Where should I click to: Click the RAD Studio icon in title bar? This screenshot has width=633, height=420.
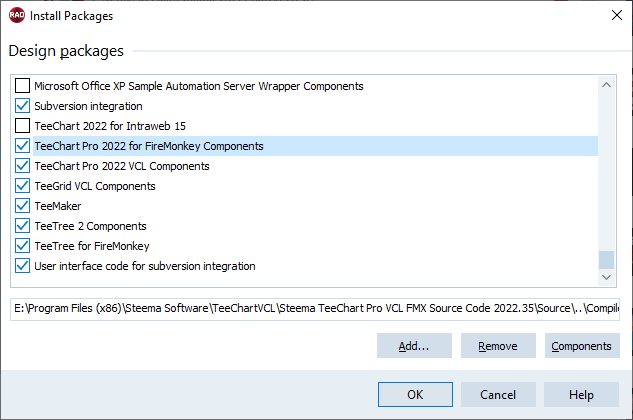tap(17, 15)
